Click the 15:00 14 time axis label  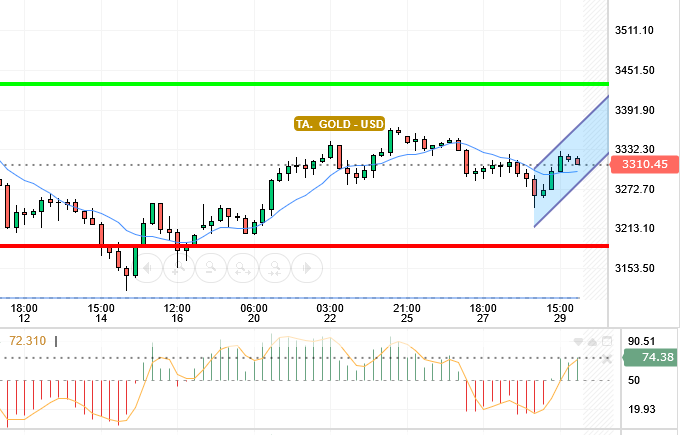pos(101,313)
